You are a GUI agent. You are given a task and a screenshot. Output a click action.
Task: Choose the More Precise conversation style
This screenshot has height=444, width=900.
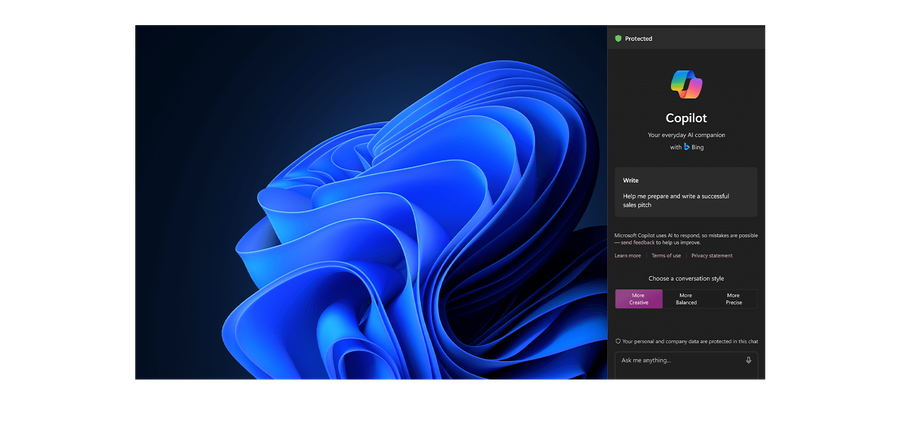pyautogui.click(x=733, y=299)
